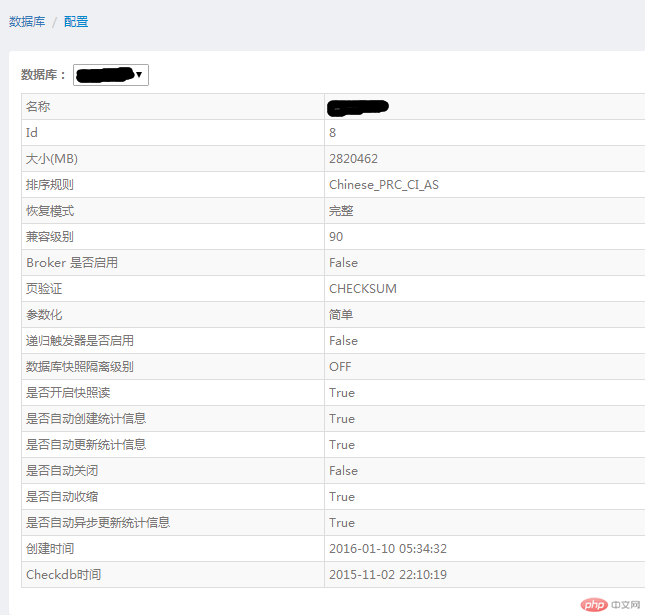The width and height of the screenshot is (645, 615).
Task: Select the Checkdb时间 label
Action: (x=64, y=574)
